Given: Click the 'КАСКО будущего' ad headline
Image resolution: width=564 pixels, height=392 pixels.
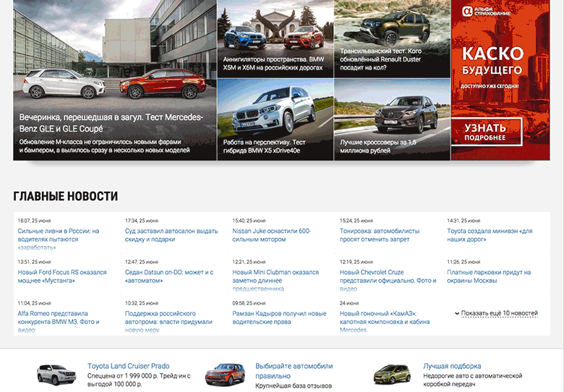Looking at the screenshot, I should (x=492, y=61).
